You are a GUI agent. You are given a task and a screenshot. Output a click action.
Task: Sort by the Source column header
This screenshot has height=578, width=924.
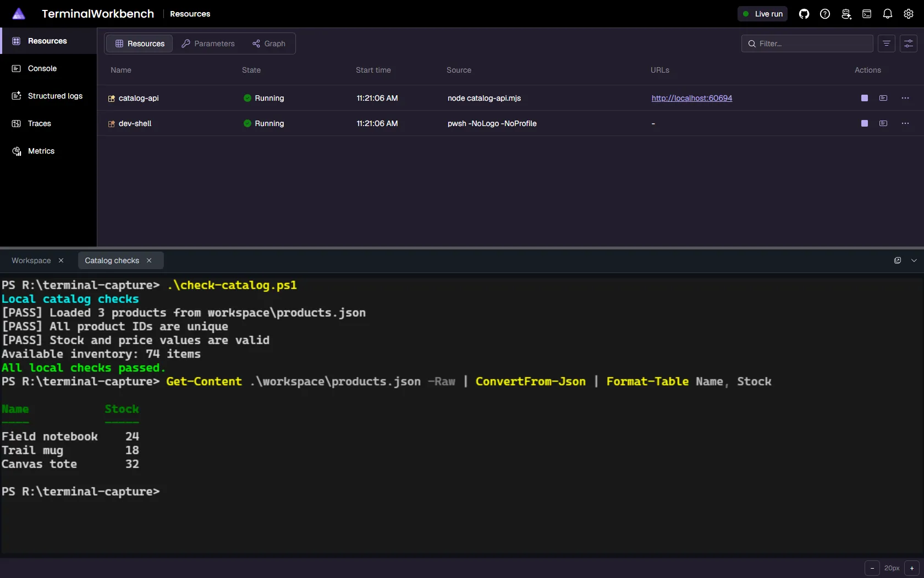pyautogui.click(x=459, y=70)
